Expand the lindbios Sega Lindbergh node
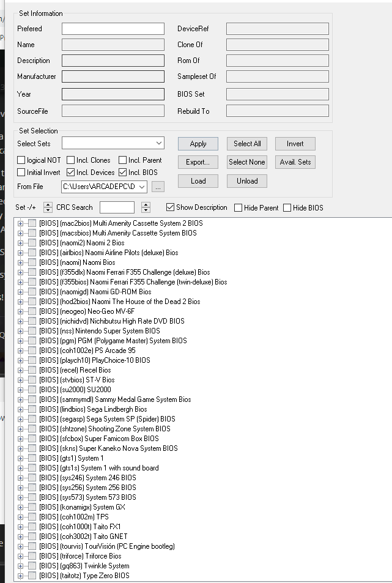 [20, 409]
